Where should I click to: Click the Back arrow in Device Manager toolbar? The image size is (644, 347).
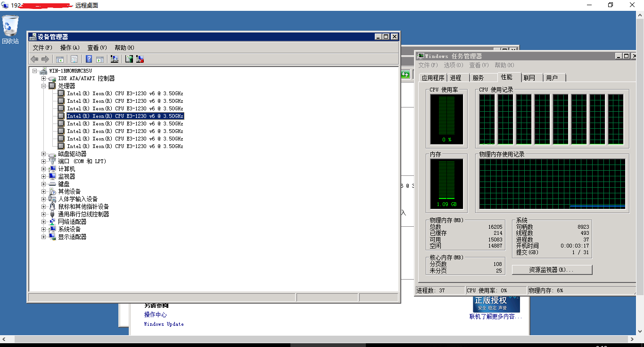pyautogui.click(x=34, y=59)
